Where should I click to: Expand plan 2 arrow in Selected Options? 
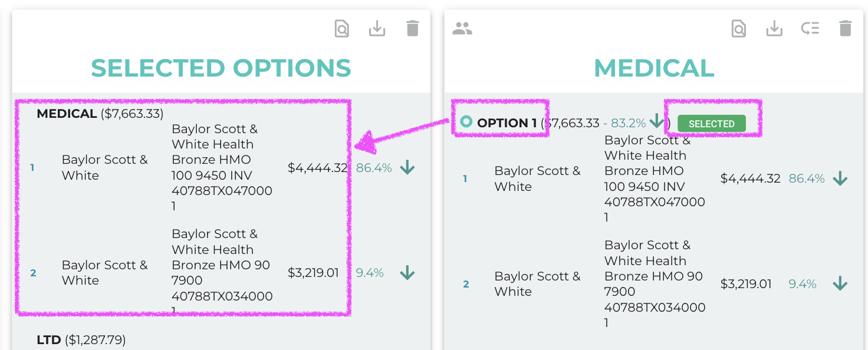(x=407, y=273)
